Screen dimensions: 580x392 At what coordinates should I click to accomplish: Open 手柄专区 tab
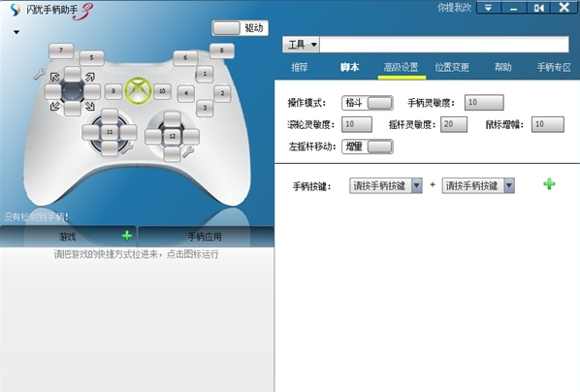coord(554,67)
